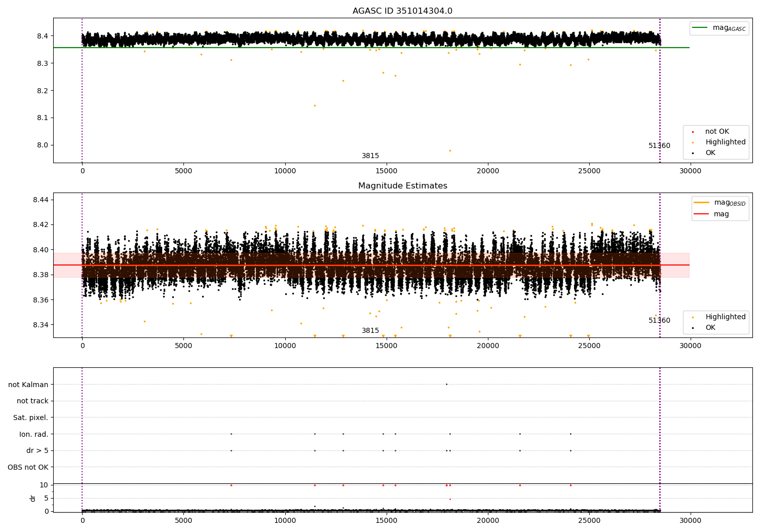
Task: Click the 30000 x-axis tick under middle plot
Action: (690, 346)
